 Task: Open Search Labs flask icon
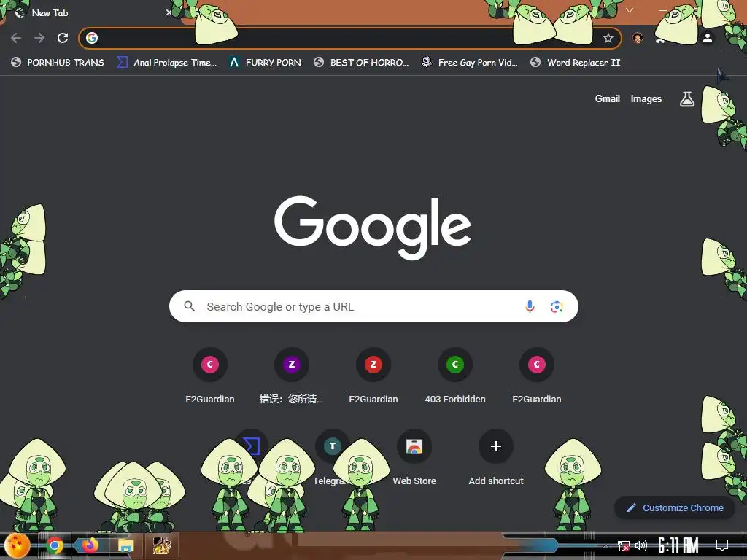click(x=686, y=99)
